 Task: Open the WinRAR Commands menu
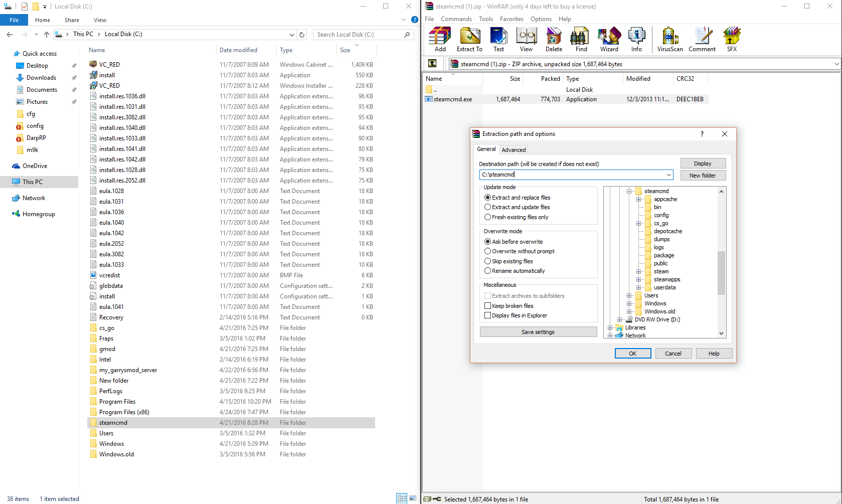456,19
